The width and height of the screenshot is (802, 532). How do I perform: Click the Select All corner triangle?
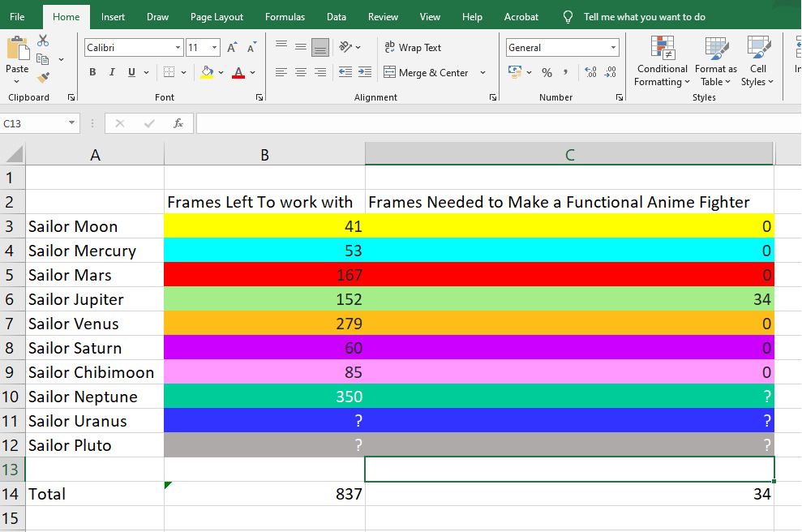pyautogui.click(x=13, y=154)
